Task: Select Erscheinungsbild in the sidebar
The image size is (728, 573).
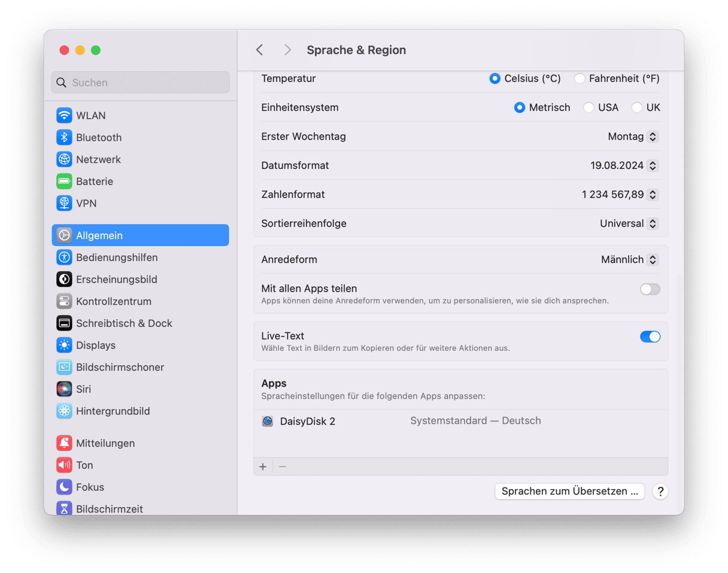Action: coord(116,280)
